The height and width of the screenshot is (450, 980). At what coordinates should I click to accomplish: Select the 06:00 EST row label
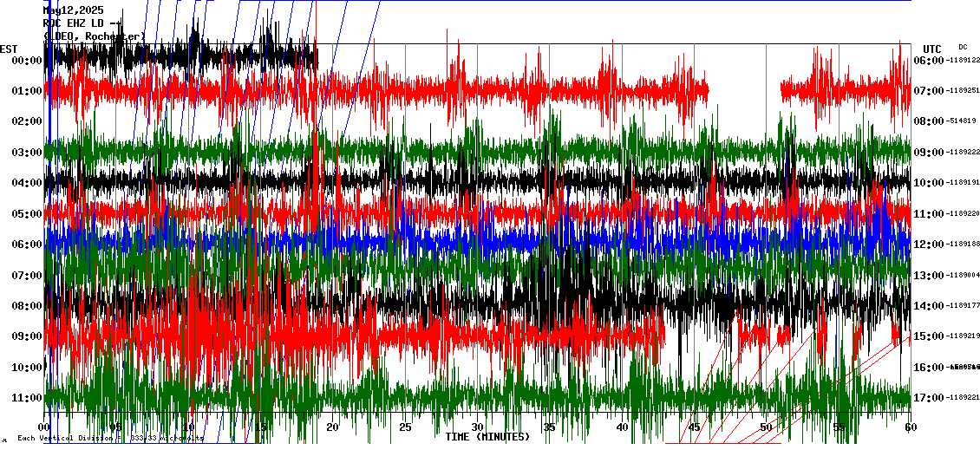tap(28, 245)
